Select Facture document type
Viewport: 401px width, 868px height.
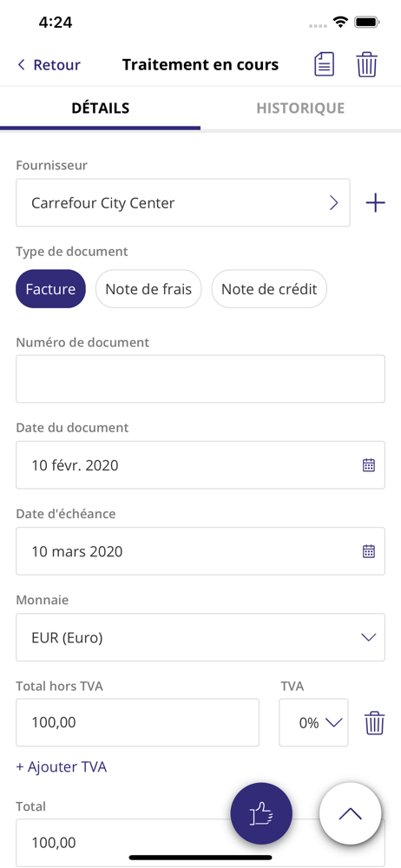(x=51, y=289)
